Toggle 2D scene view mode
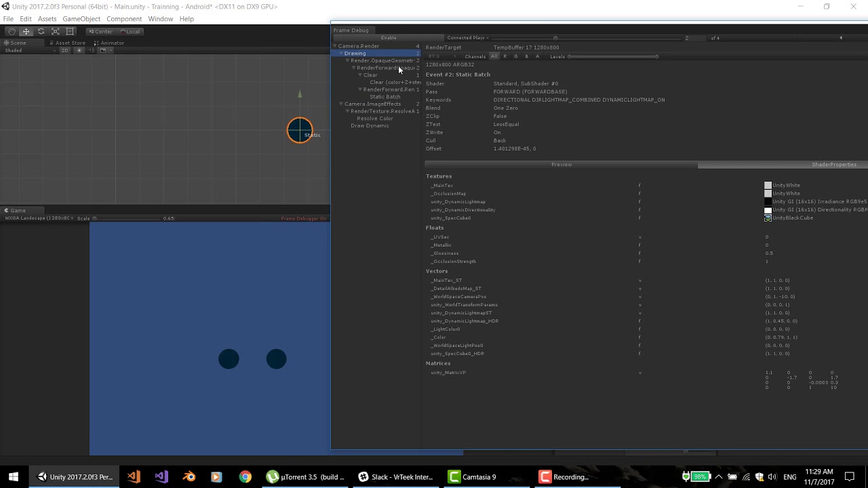Image resolution: width=868 pixels, height=488 pixels. pos(65,50)
